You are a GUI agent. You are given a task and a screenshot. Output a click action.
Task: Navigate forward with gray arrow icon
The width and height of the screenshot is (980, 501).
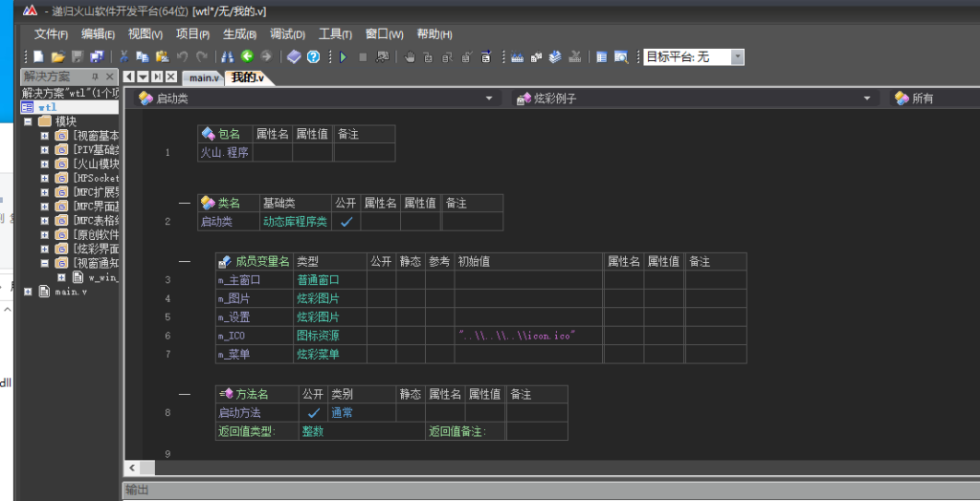266,56
